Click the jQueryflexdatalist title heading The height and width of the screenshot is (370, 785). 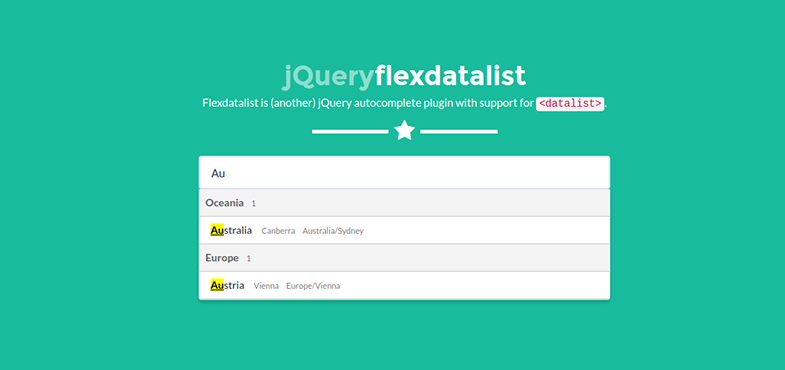(x=404, y=77)
